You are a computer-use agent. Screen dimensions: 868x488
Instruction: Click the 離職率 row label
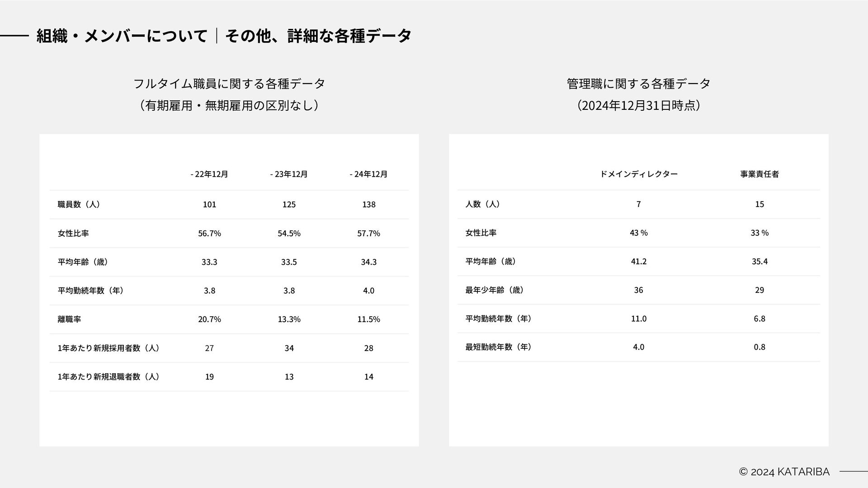coord(69,319)
